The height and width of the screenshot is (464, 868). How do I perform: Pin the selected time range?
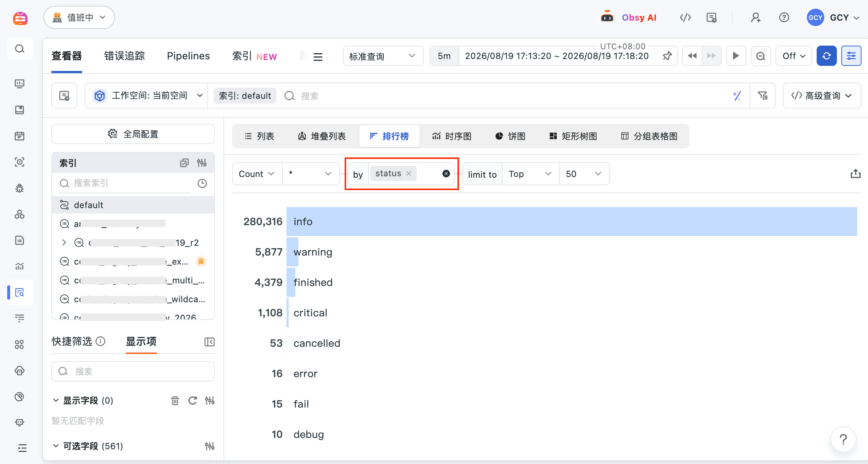[x=667, y=56]
